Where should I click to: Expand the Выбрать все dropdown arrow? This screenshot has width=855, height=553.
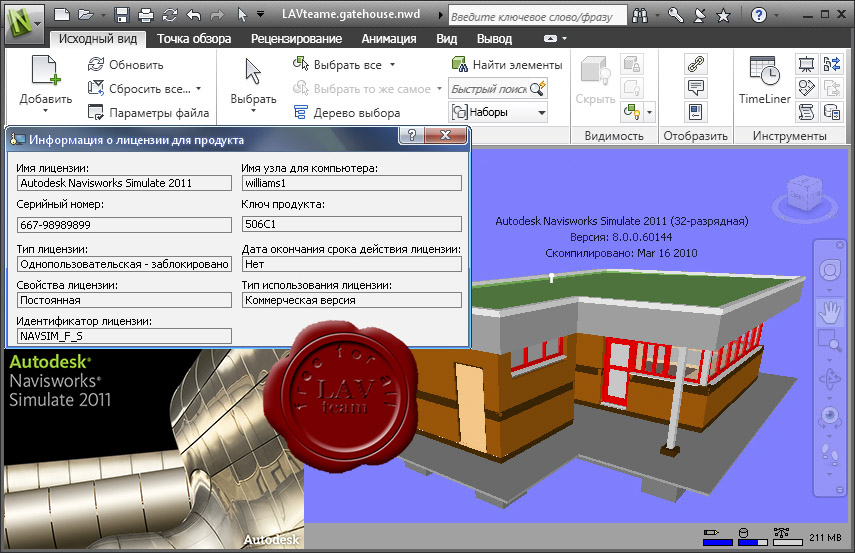pos(392,64)
